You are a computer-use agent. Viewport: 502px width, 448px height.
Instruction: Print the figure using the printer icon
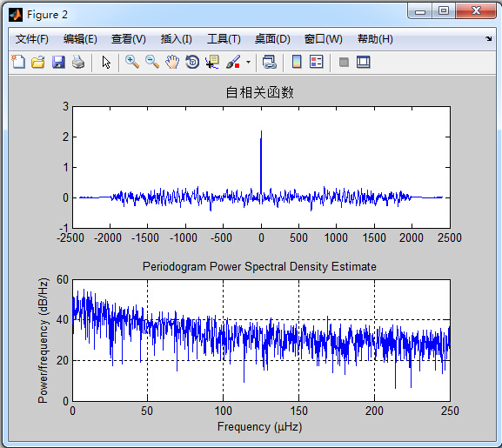click(x=78, y=62)
